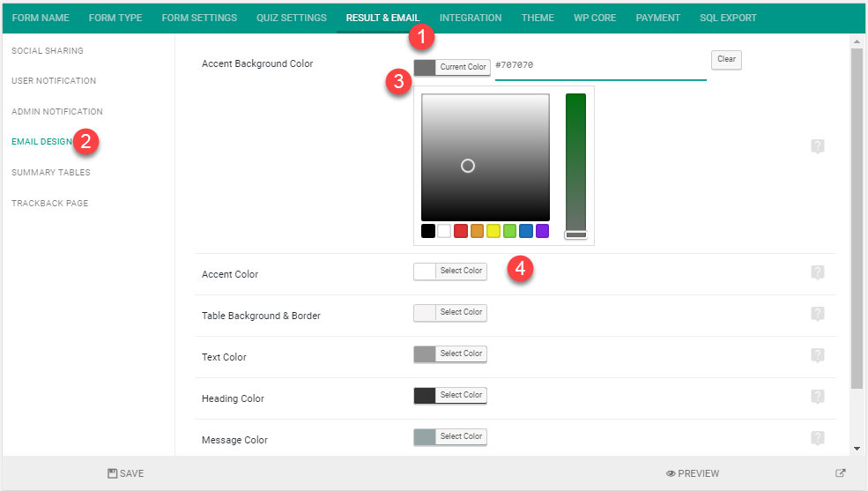
Task: Click the help icon for Heading Color
Action: click(x=818, y=397)
